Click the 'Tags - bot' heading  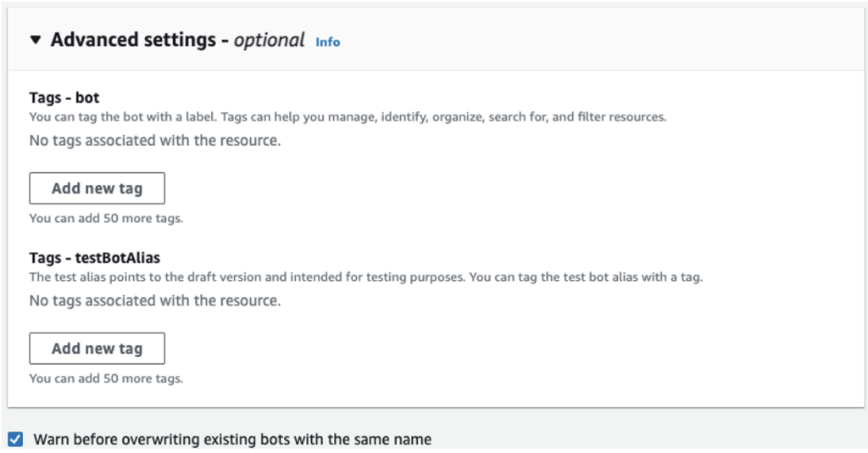[64, 98]
